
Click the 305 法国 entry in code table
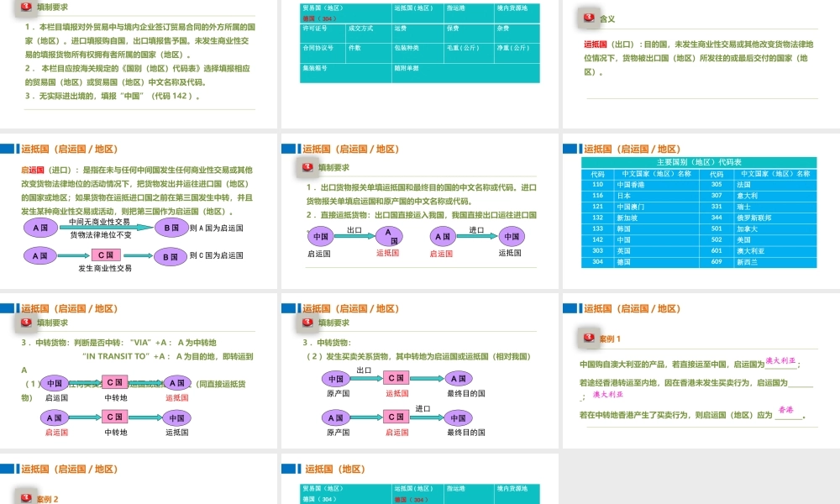758,184
